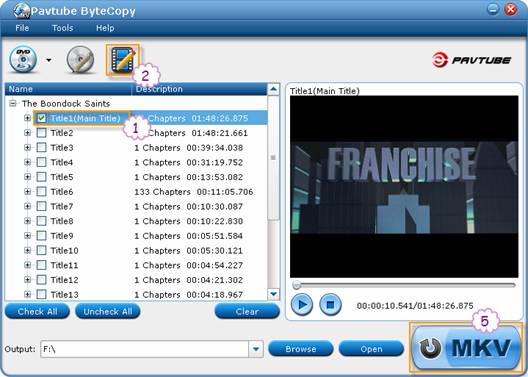Check the Title6 checkbox
This screenshot has height=377, width=528.
coord(41,192)
